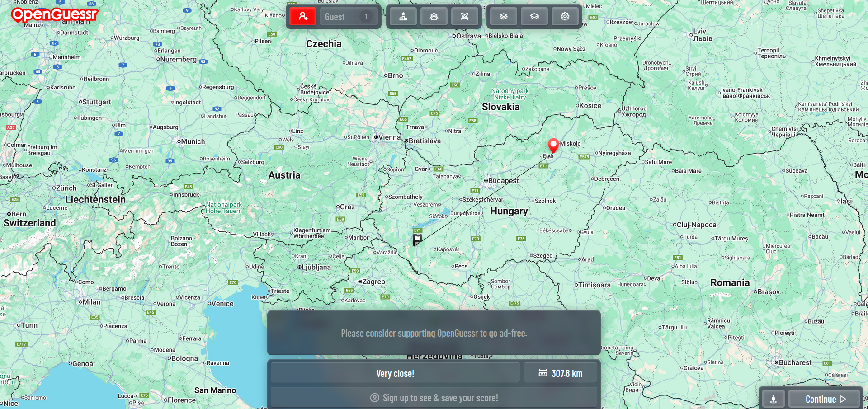
Task: Click the Austria country label
Action: click(x=284, y=175)
